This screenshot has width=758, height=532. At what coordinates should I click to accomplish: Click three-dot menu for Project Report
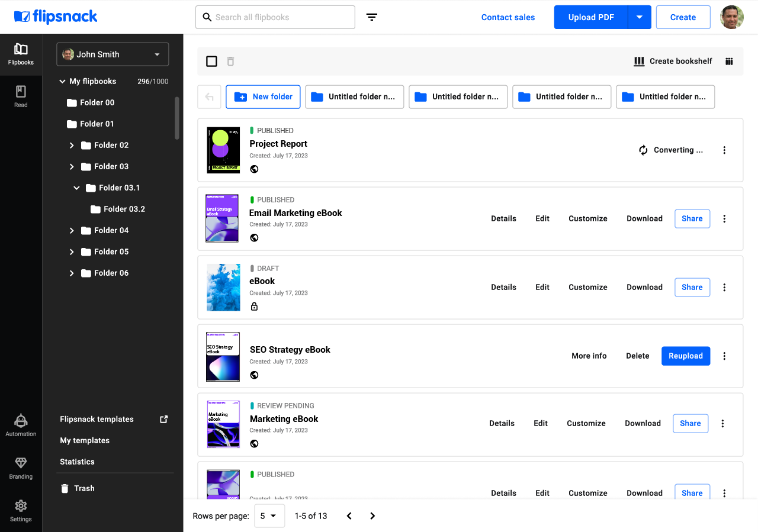pos(724,150)
